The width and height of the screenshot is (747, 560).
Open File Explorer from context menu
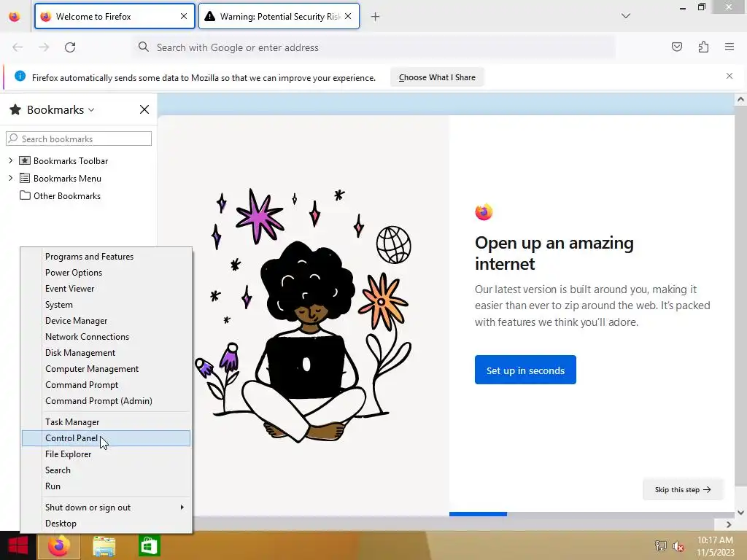106,454
